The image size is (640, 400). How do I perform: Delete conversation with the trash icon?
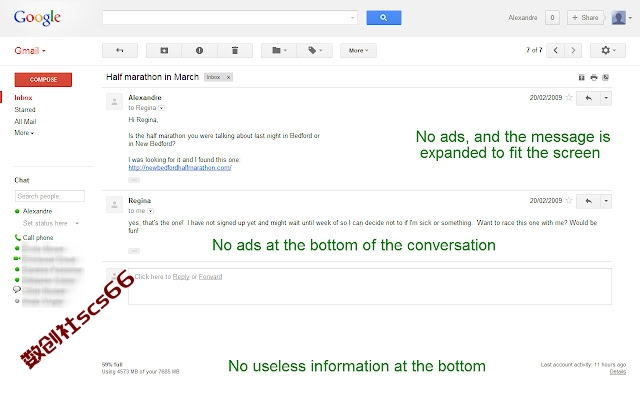pos(235,51)
